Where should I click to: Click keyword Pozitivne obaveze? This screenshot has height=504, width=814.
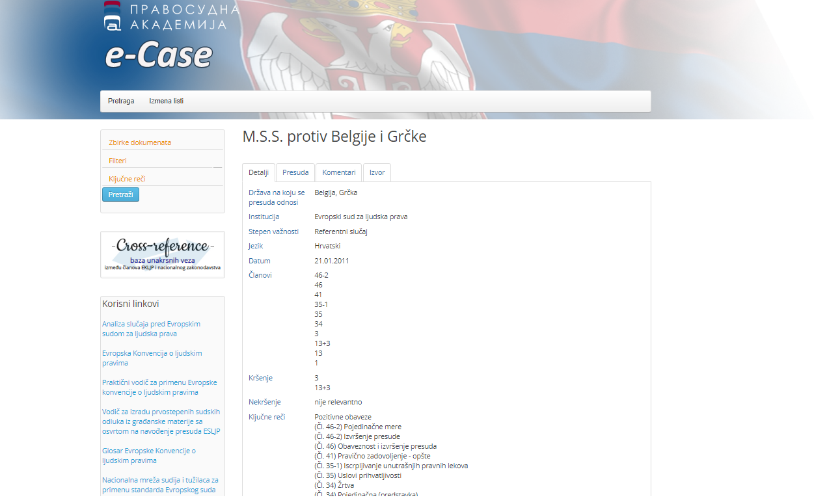pos(343,417)
